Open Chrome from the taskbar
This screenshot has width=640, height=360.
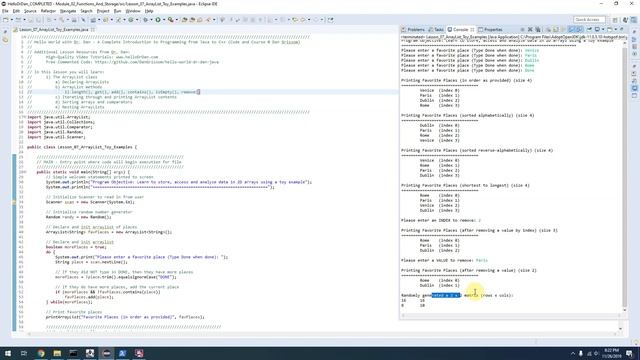[x=41, y=353]
